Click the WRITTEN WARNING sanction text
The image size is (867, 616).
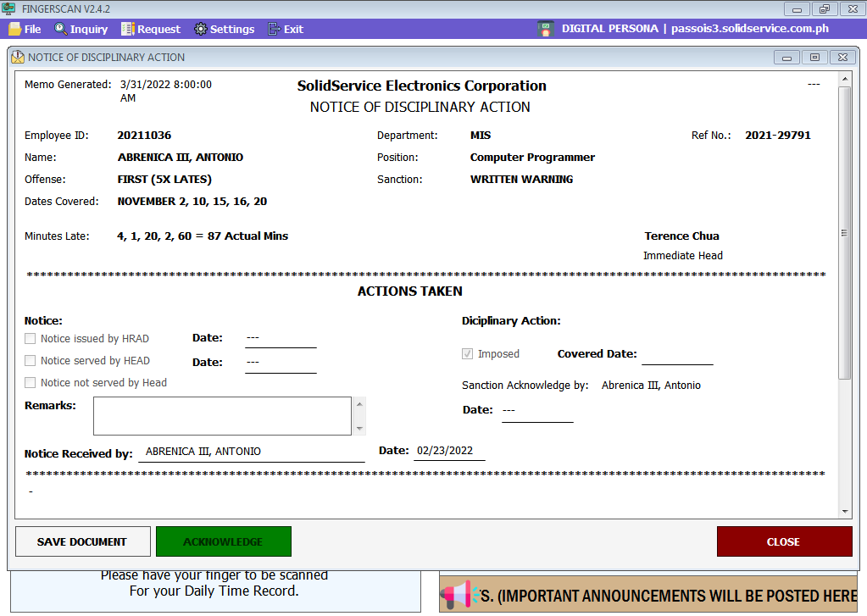[x=521, y=179]
